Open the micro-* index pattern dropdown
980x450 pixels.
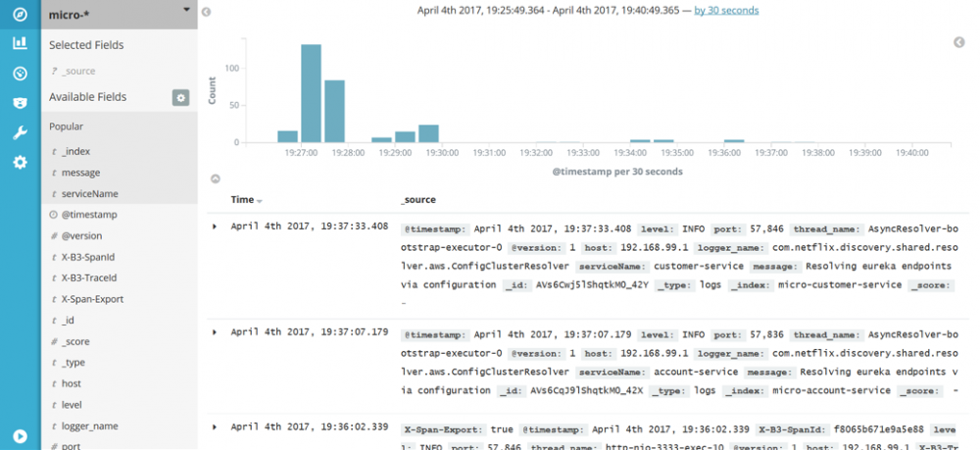[120, 15]
